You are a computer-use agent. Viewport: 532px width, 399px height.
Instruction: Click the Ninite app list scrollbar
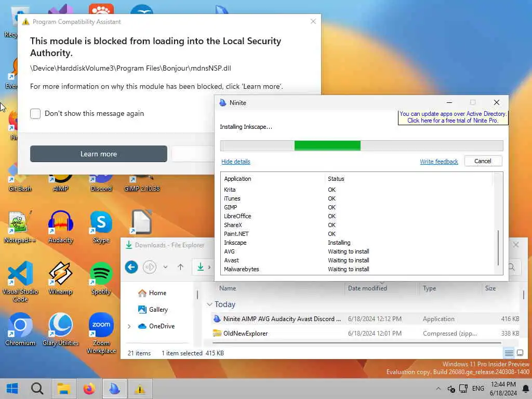(498, 248)
